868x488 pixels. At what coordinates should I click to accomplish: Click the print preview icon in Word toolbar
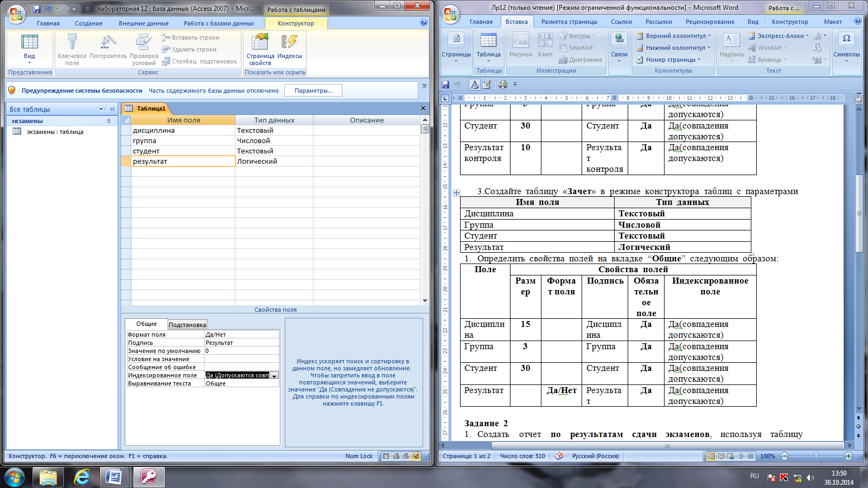503,85
